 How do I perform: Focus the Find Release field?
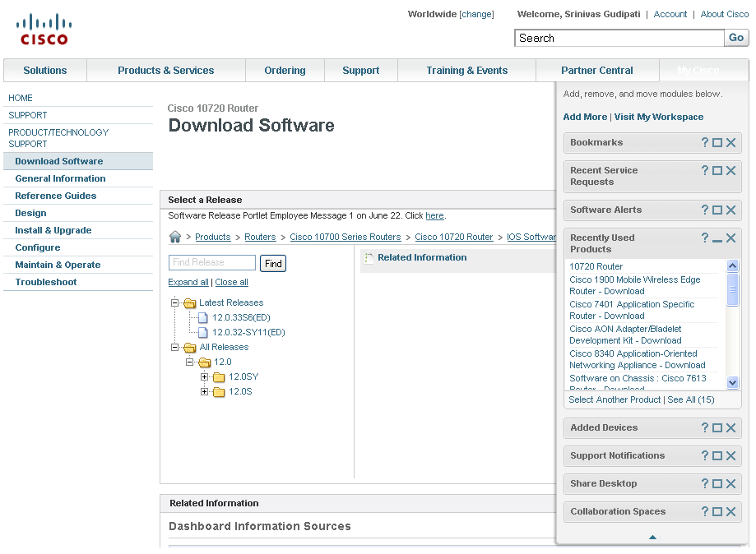tap(212, 262)
